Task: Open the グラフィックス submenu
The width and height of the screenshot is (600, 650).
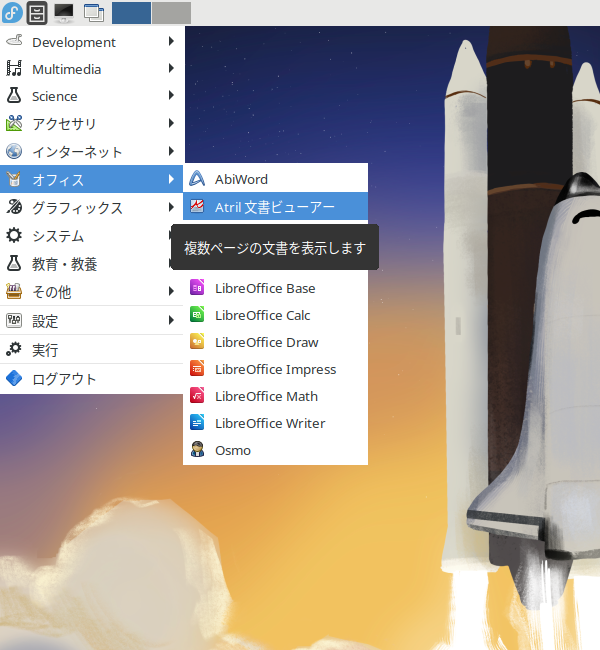Action: pyautogui.click(x=91, y=207)
